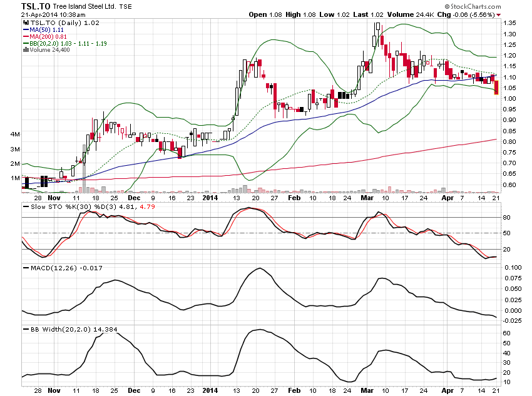The width and height of the screenshot is (532, 396).
Task: Click the MA(50) 1.11 legend text
Action: coord(46,30)
